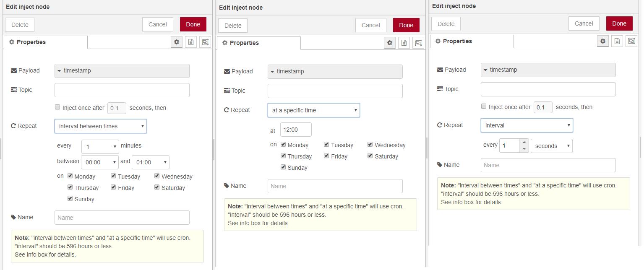Uncheck Monday in the middle panel
Viewport: 644px width, 270px height.
coord(283,145)
